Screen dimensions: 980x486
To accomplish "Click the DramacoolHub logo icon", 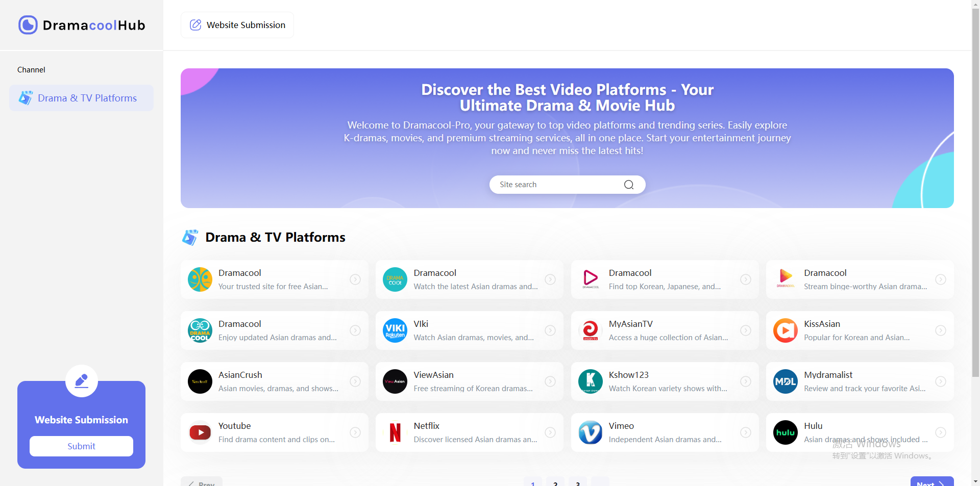I will 28,25.
